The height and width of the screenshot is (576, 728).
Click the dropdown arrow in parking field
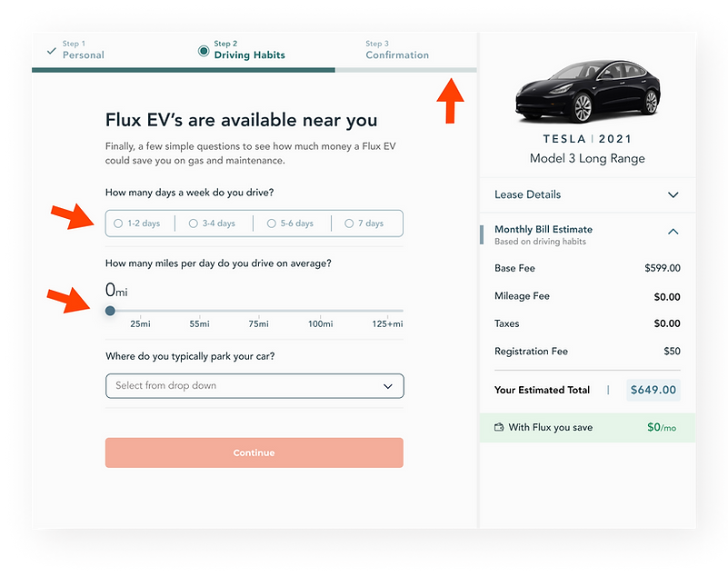[388, 386]
